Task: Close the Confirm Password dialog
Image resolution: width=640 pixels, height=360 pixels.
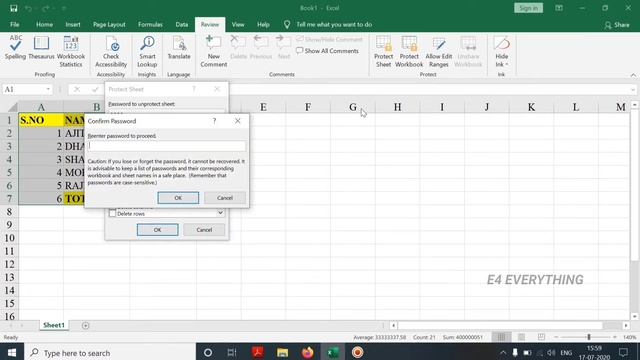Action: (238, 121)
